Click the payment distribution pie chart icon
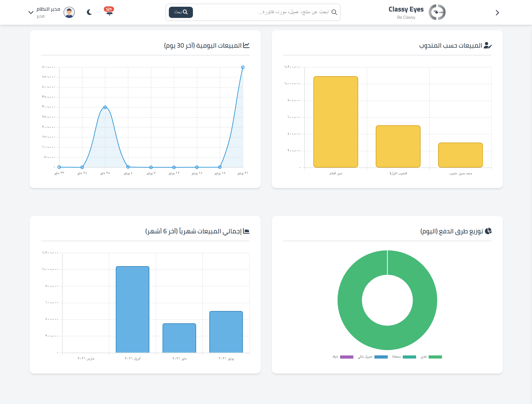This screenshot has height=404, width=532. point(488,231)
